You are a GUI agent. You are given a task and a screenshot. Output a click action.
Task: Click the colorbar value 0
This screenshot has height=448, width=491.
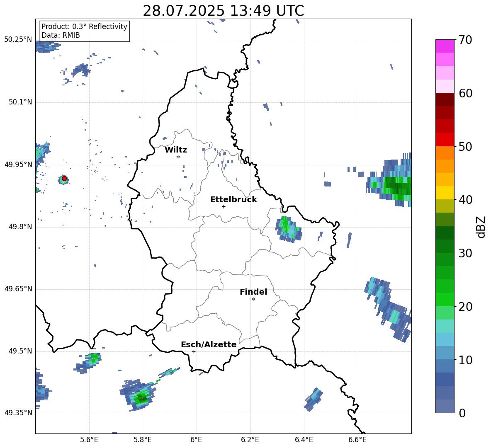pyautogui.click(x=462, y=413)
